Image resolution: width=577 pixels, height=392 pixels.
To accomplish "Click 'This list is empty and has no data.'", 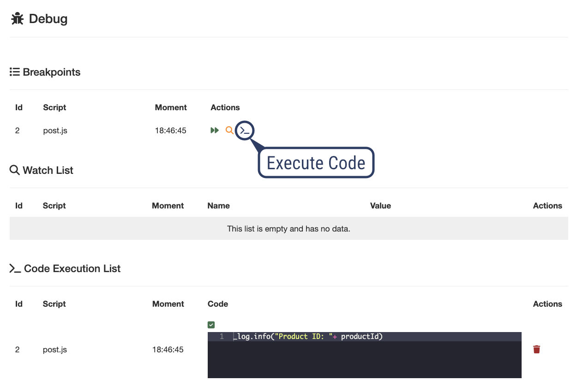I will [x=288, y=228].
